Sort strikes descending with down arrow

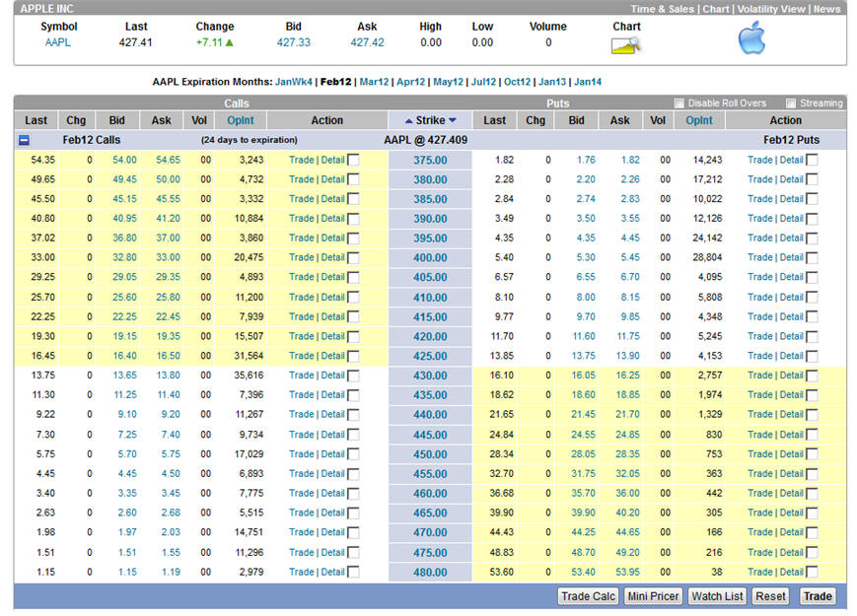pyautogui.click(x=453, y=121)
